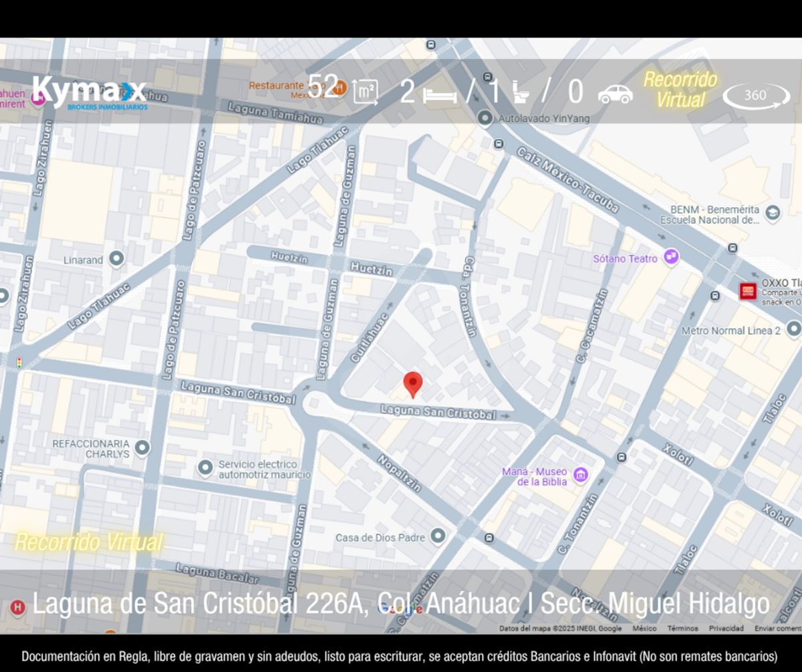The width and height of the screenshot is (802, 672).
Task: Click the 'Documentación en Regla' disclaimer text
Action: pyautogui.click(x=400, y=656)
